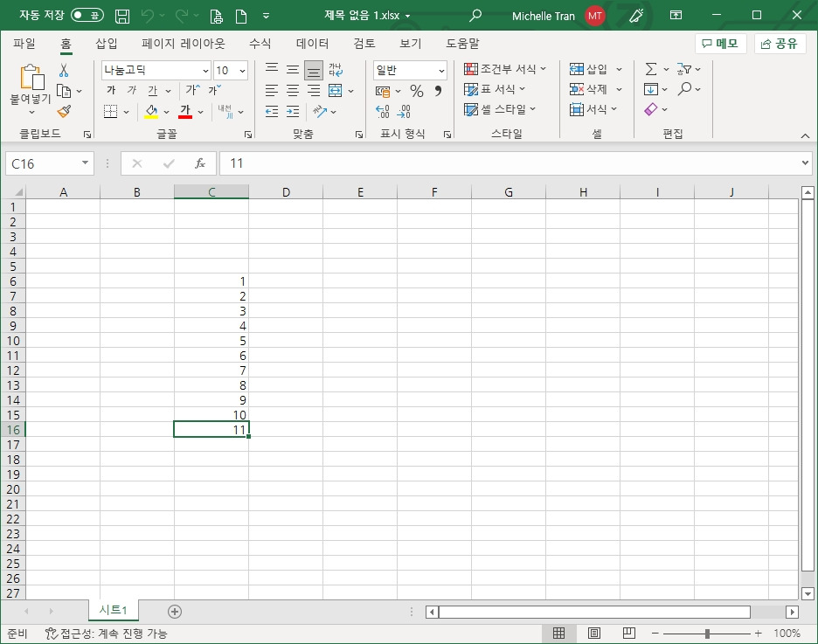This screenshot has width=818, height=644.
Task: Increase font size with the larger 가 button
Action: coord(192,90)
